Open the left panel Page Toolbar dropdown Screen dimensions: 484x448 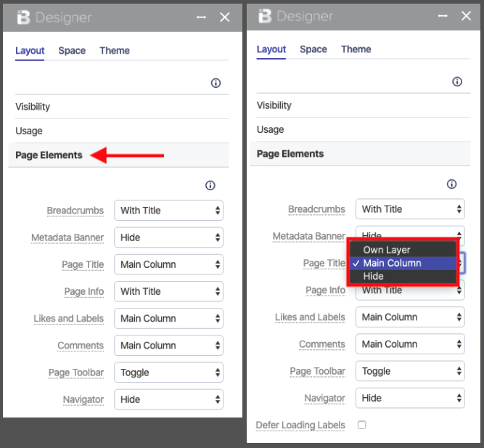(168, 372)
